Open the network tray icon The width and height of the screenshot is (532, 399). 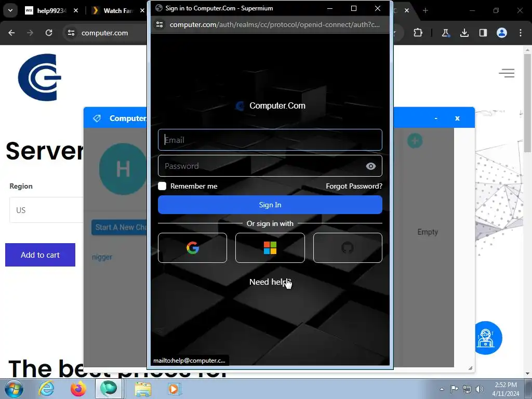(467, 389)
